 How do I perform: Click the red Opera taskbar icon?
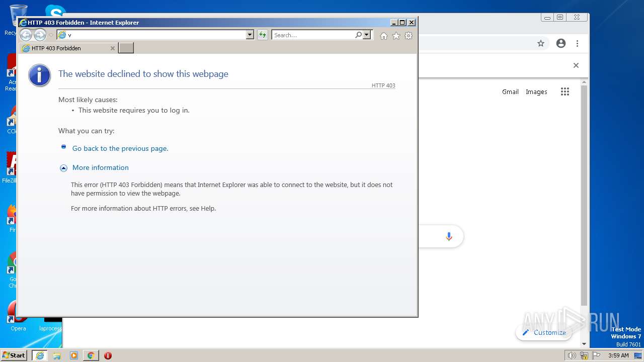[108, 355]
